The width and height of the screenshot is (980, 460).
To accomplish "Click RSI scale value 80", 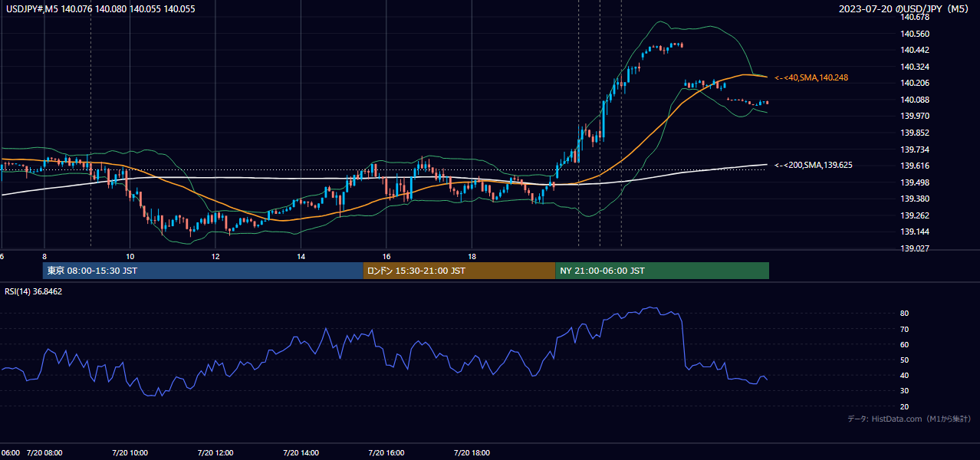I will (x=905, y=314).
